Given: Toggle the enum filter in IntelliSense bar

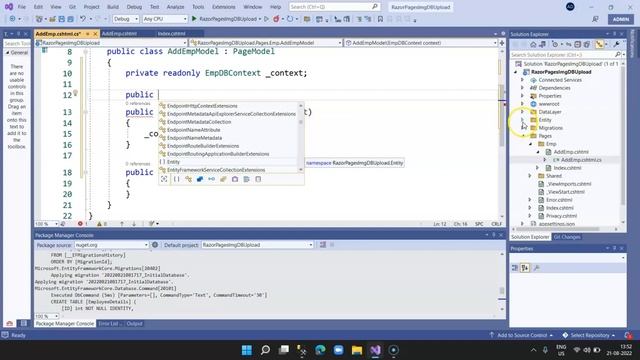Looking at the screenshot, I should pos(223,179).
